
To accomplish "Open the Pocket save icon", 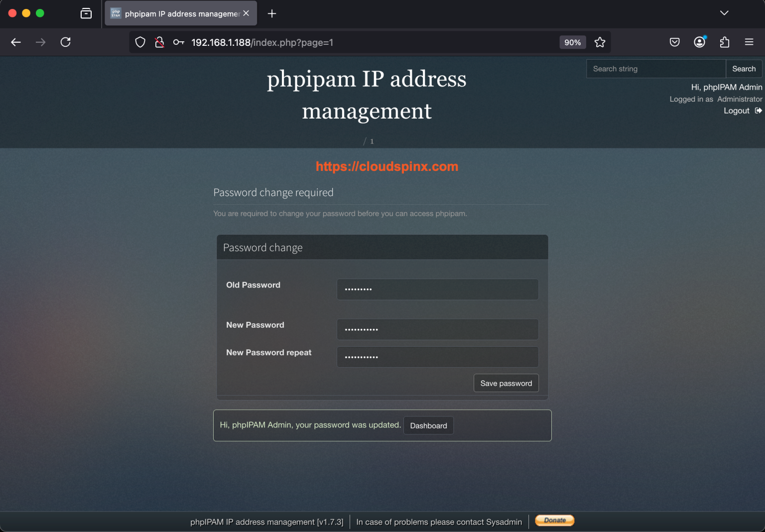I will click(674, 42).
